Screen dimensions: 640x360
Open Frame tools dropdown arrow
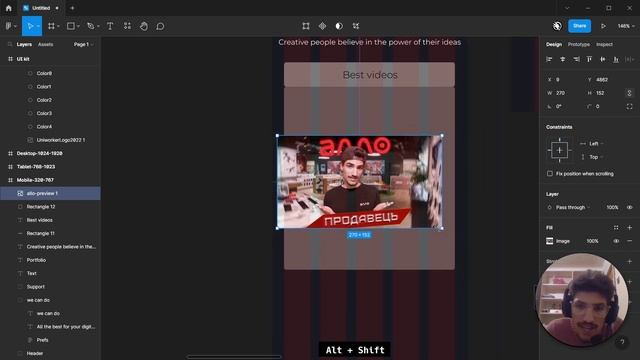click(58, 26)
